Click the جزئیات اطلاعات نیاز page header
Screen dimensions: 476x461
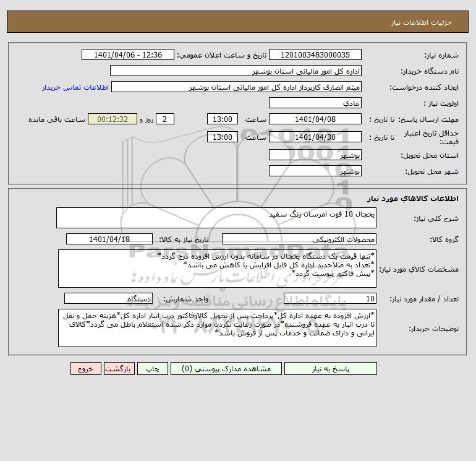coord(422,22)
